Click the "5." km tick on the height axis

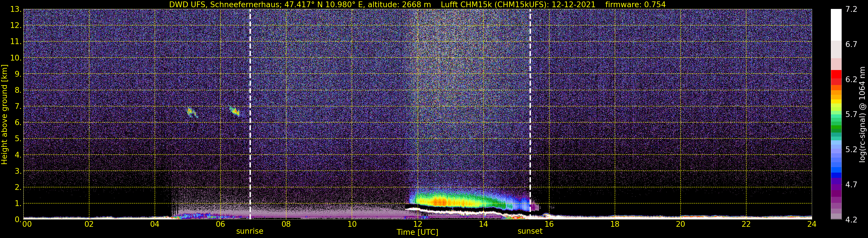(18, 139)
